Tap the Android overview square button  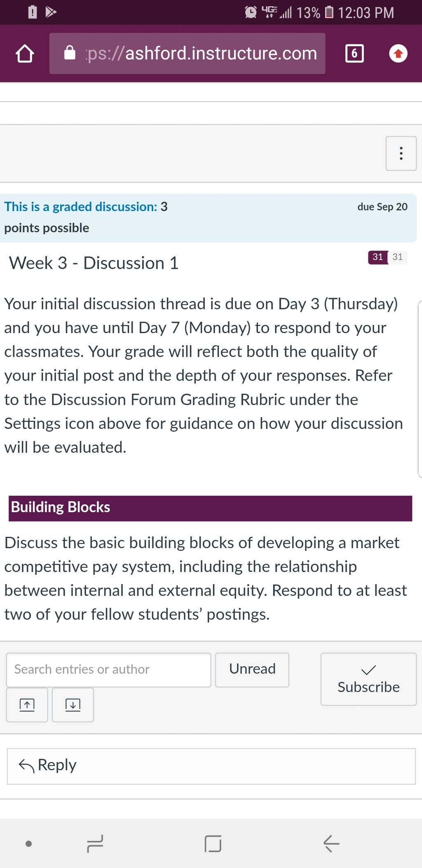pyautogui.click(x=213, y=843)
